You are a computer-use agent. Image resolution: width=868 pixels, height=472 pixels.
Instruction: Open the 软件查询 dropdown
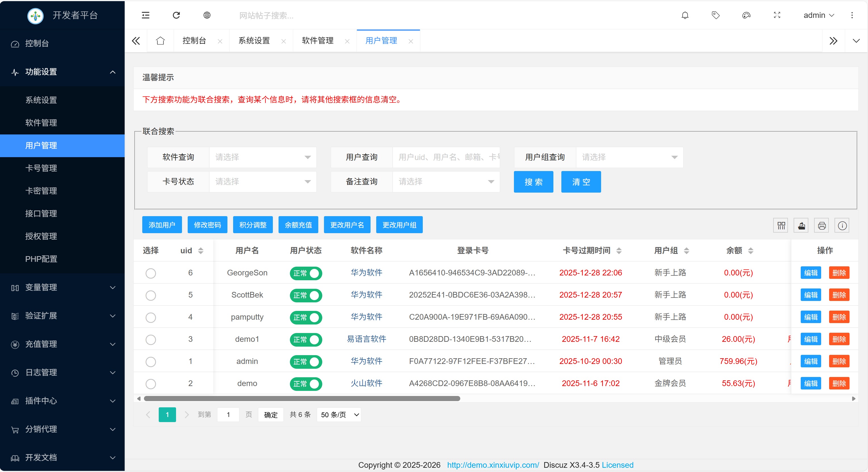coord(262,157)
